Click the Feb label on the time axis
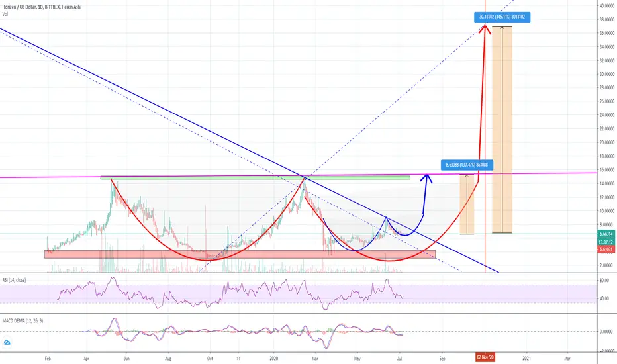The width and height of the screenshot is (617, 364). (x=48, y=359)
